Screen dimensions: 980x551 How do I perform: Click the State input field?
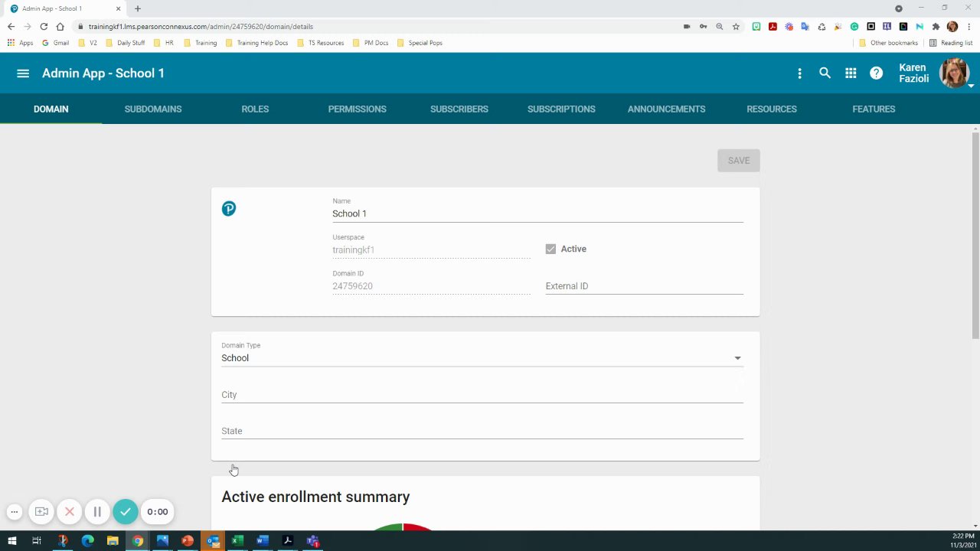click(x=482, y=431)
